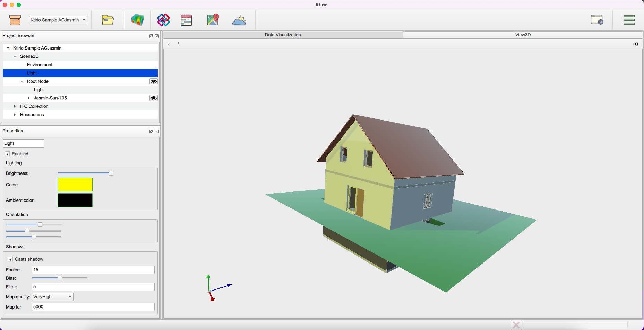Disable the Casts shadow checkbox
Image resolution: width=644 pixels, height=330 pixels.
(10, 259)
